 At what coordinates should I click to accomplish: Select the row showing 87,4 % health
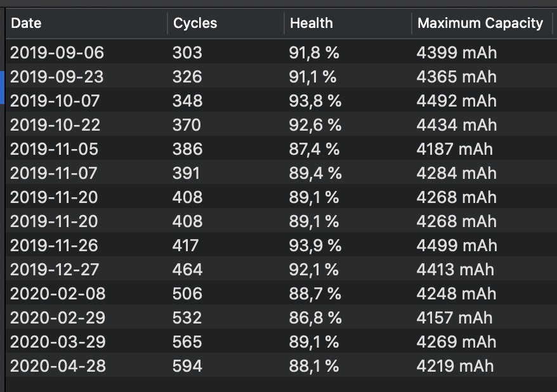(x=314, y=149)
